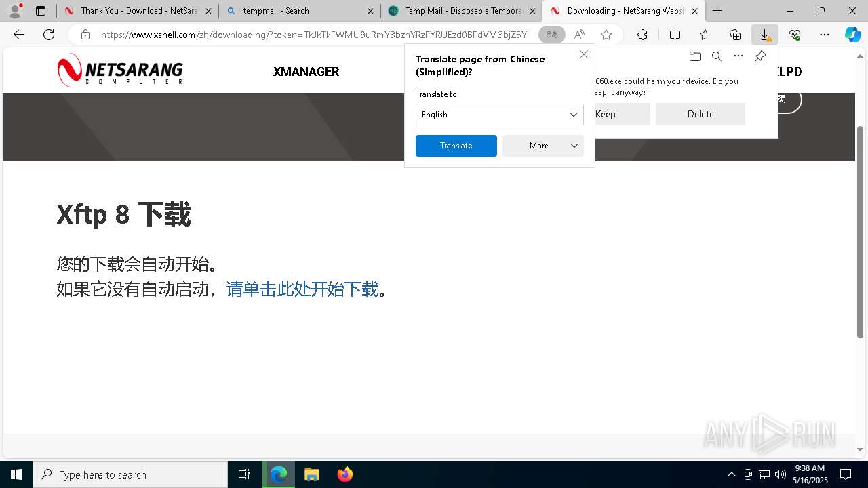868x488 pixels.
Task: Open the Collections icon
Action: pyautogui.click(x=735, y=35)
